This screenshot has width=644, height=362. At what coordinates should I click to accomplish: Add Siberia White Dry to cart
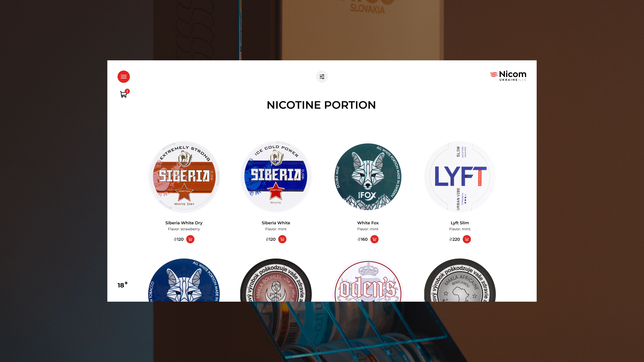190,239
